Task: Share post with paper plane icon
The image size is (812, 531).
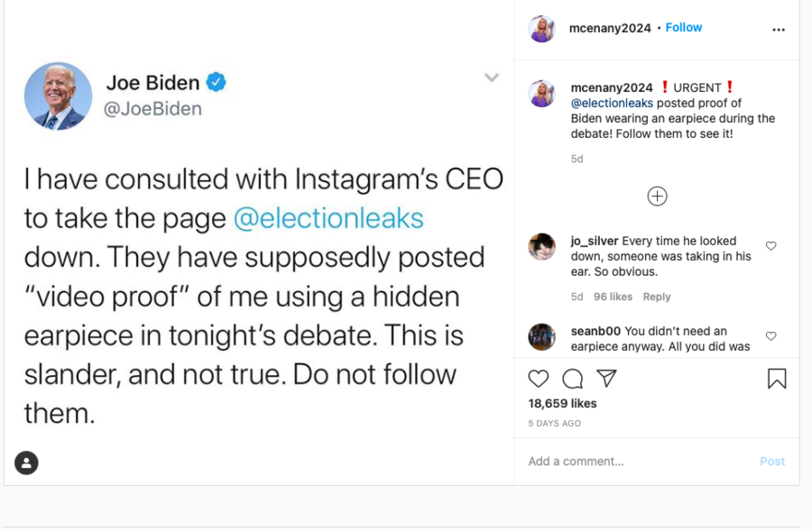Action: (x=607, y=379)
